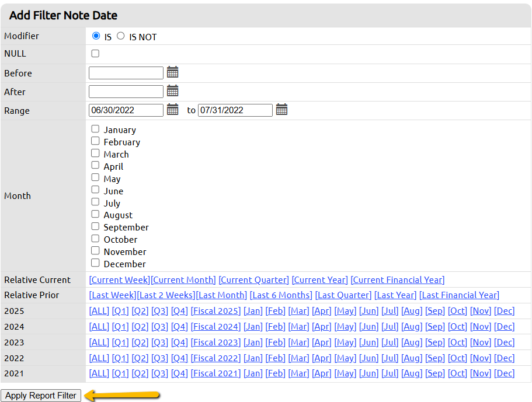532x402 pixels.
Task: Click Apr in the 2024 row
Action: click(322, 327)
